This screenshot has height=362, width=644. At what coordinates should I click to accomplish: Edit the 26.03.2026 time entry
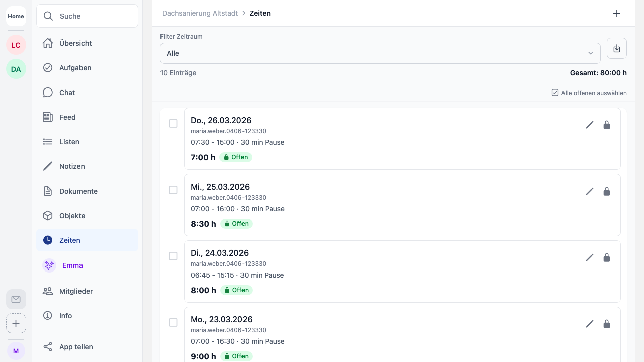tap(590, 125)
